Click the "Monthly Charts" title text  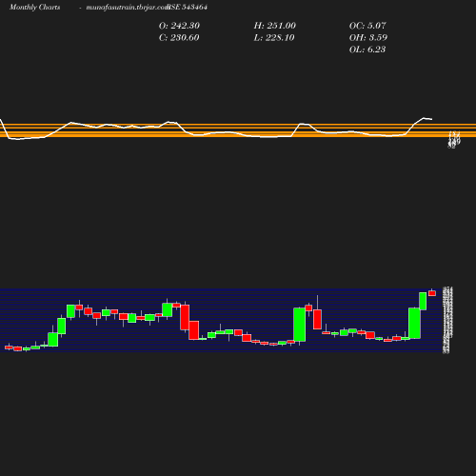[x=35, y=8]
